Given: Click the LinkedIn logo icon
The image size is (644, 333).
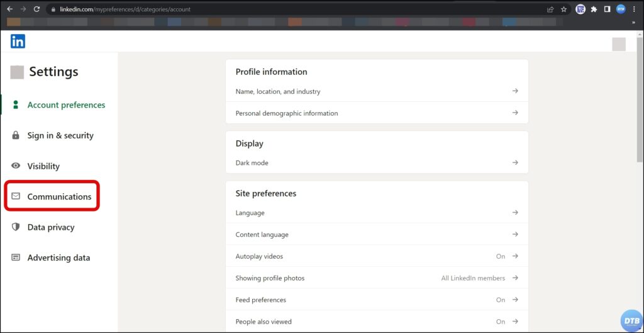Looking at the screenshot, I should click(18, 42).
